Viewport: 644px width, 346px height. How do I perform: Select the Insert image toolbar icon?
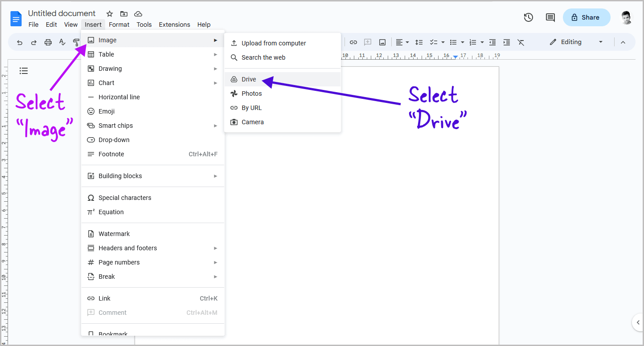point(382,42)
